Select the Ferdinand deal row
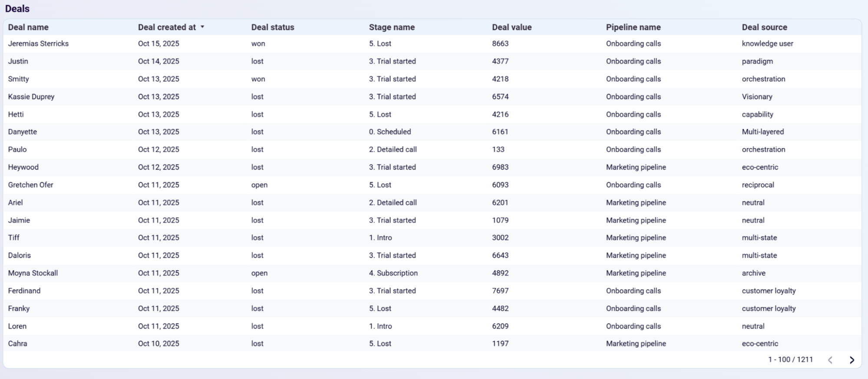 tap(24, 291)
